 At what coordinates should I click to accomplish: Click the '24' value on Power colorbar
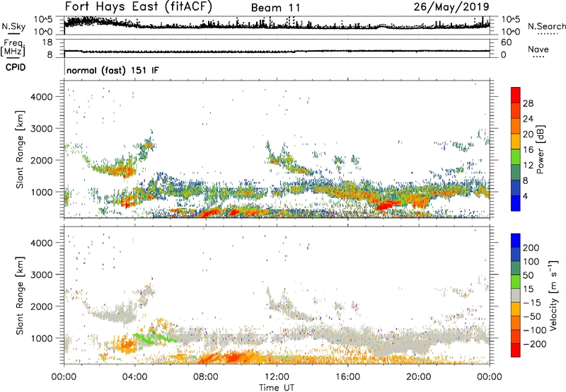[x=528, y=119]
